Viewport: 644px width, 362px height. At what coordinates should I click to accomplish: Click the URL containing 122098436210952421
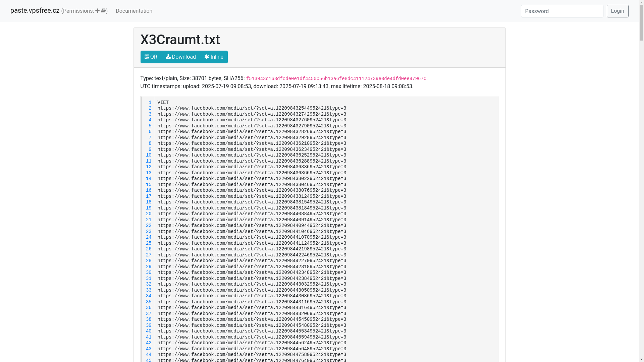(x=252, y=143)
